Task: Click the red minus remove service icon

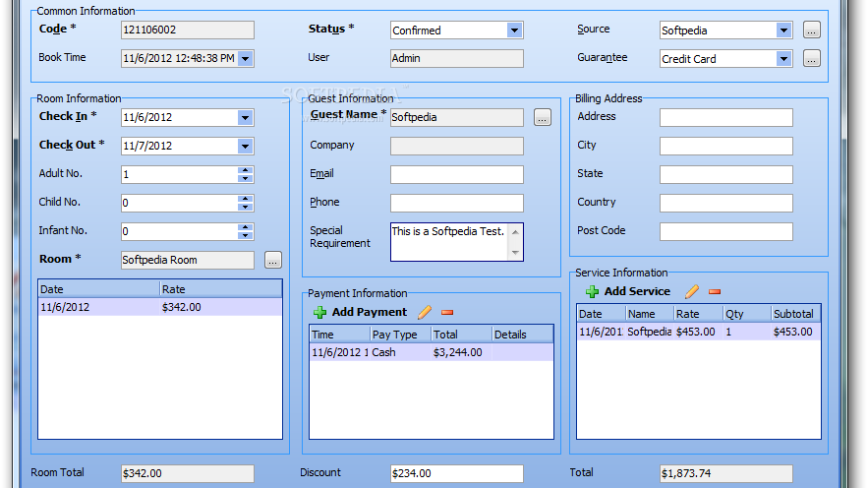Action: click(715, 291)
